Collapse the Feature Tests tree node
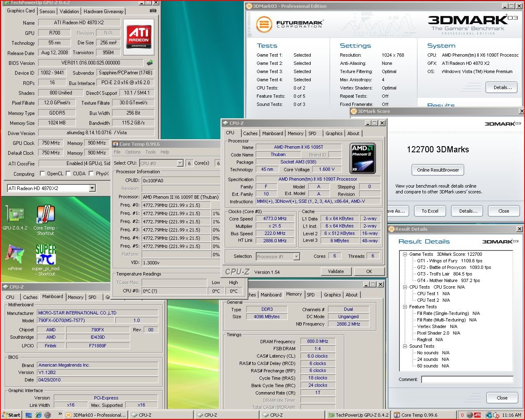Image resolution: width=525 pixels, height=420 pixels. (405, 307)
